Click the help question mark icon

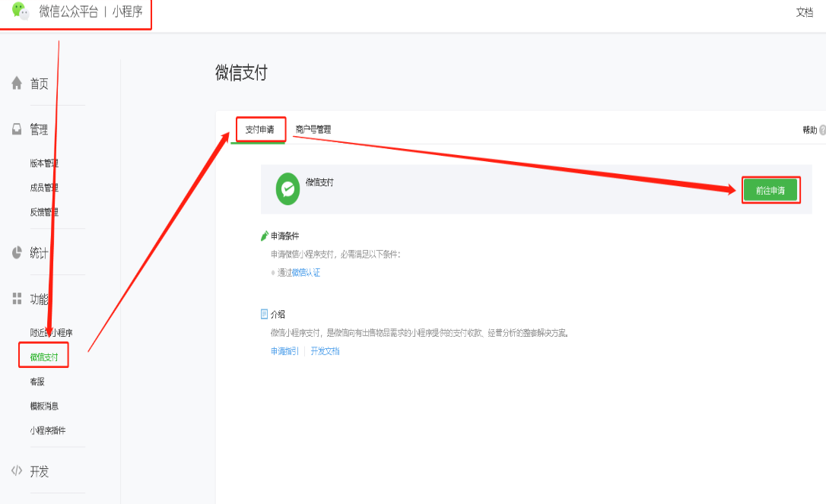[822, 130]
